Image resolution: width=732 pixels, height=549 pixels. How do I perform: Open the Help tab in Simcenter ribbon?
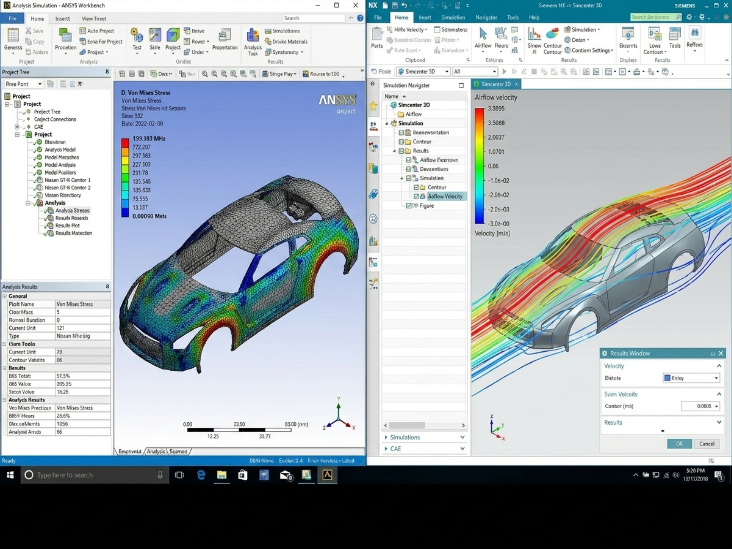tap(534, 17)
